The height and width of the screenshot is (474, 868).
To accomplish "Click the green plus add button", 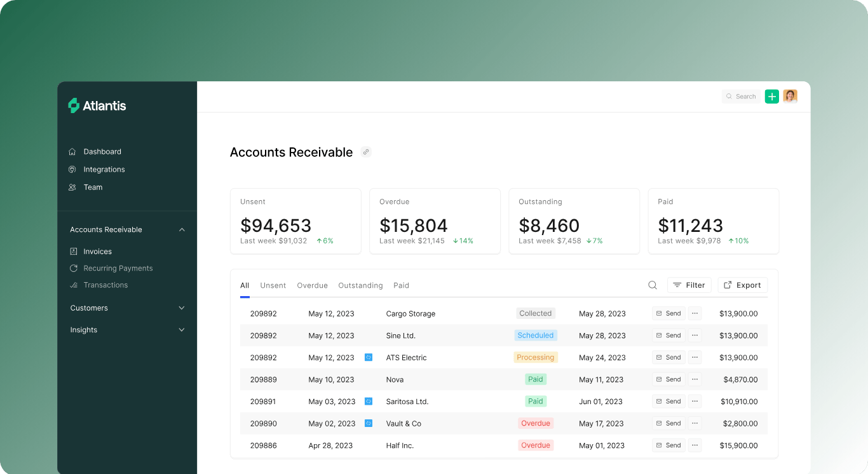I will 771,97.
